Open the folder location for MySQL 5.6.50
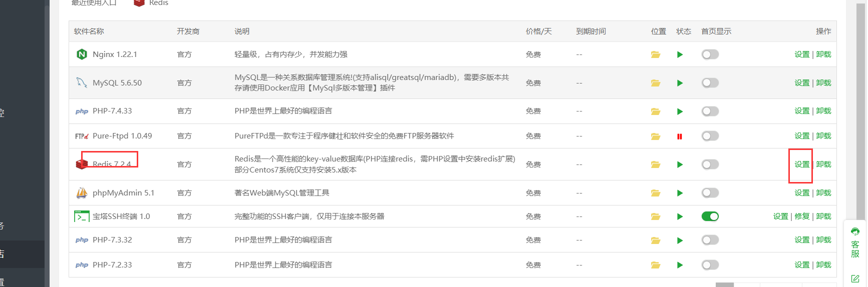The image size is (868, 287). click(655, 83)
